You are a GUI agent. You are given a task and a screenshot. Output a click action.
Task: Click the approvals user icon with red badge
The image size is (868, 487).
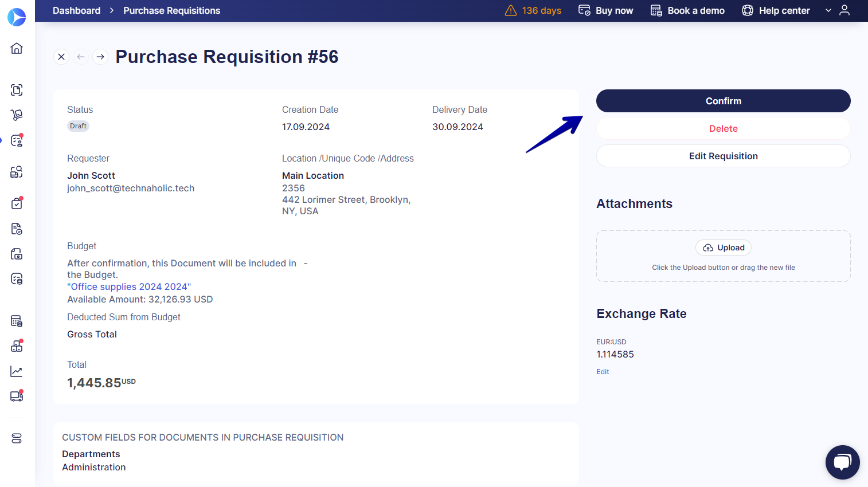pyautogui.click(x=17, y=140)
